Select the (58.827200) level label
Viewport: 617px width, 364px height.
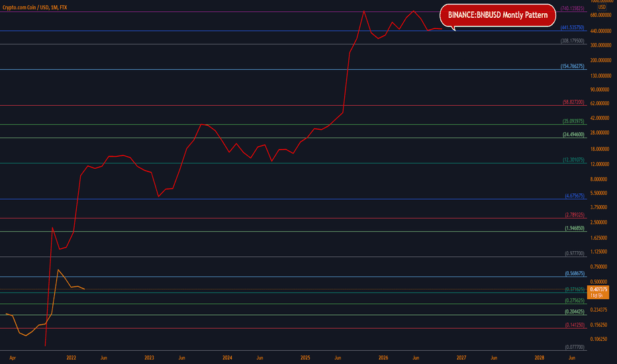(x=573, y=102)
